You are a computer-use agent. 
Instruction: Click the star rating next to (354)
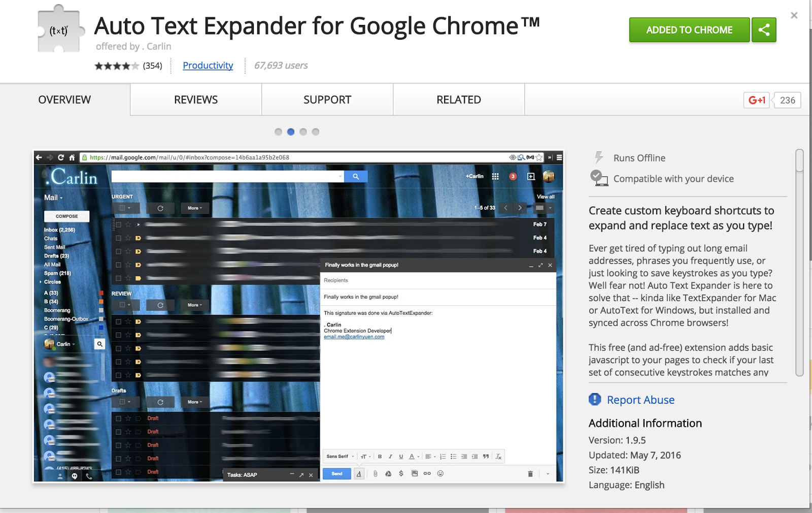pos(117,66)
